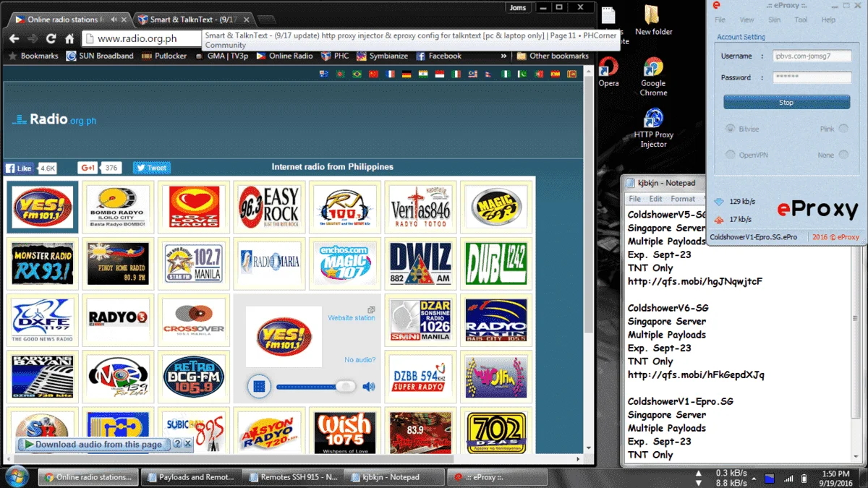Viewport: 868px width, 488px height.
Task: Follow the Website station link
Action: [352, 318]
